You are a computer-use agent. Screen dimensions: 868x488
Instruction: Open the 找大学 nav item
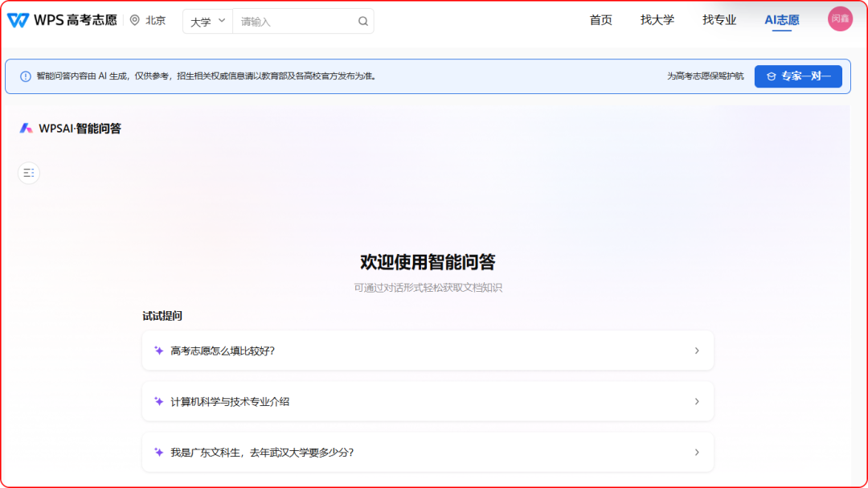pyautogui.click(x=657, y=20)
